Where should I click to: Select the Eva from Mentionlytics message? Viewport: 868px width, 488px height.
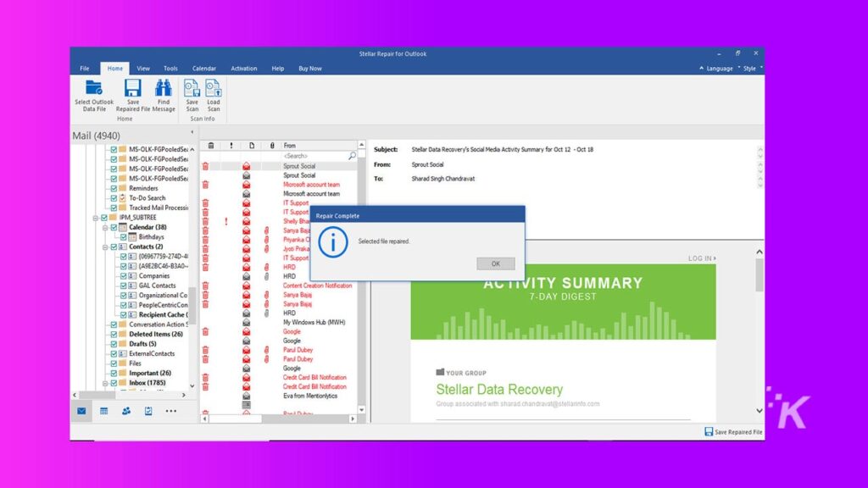[310, 396]
